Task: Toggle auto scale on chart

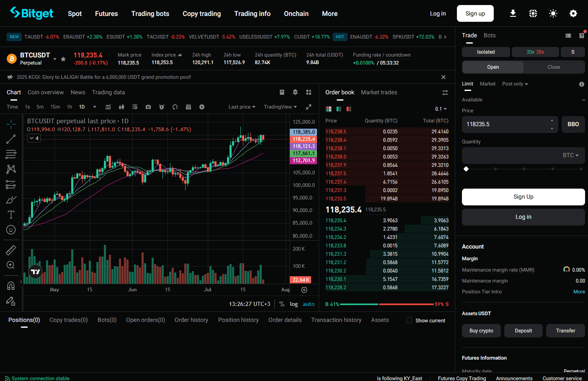Action: (309, 304)
